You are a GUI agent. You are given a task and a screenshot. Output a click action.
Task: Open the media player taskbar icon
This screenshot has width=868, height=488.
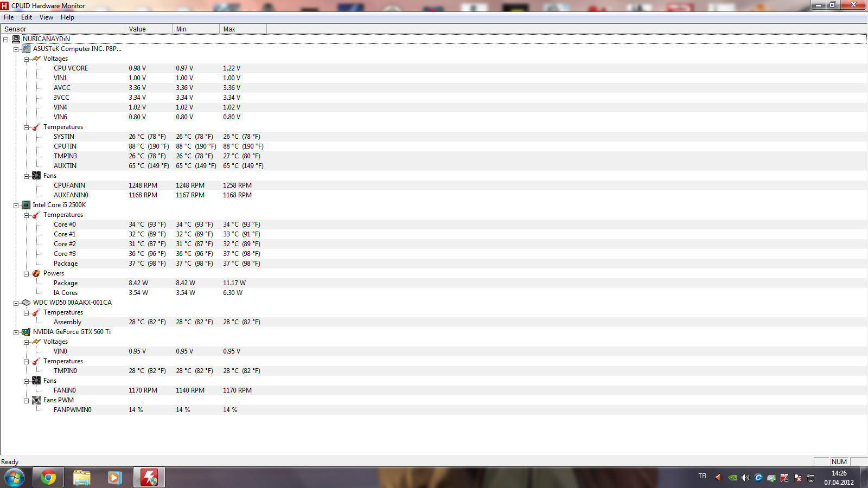coord(114,478)
